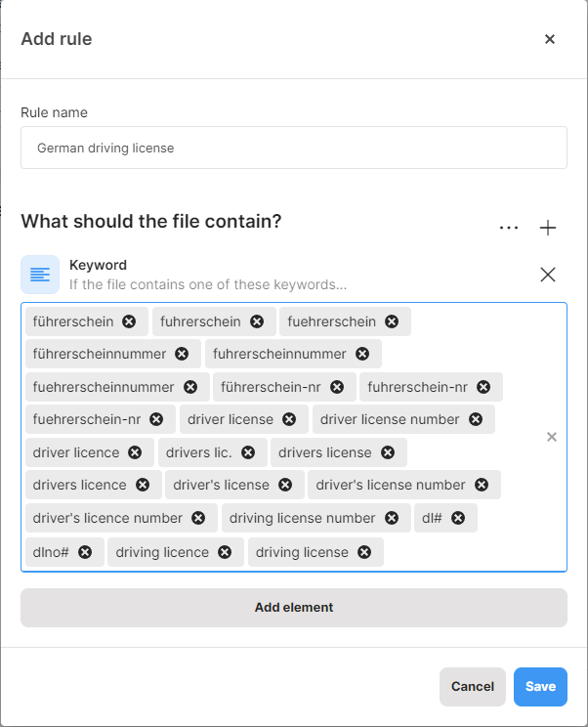Remove 'driver's licence number' keyword
Image resolution: width=588 pixels, height=727 pixels.
point(198,518)
